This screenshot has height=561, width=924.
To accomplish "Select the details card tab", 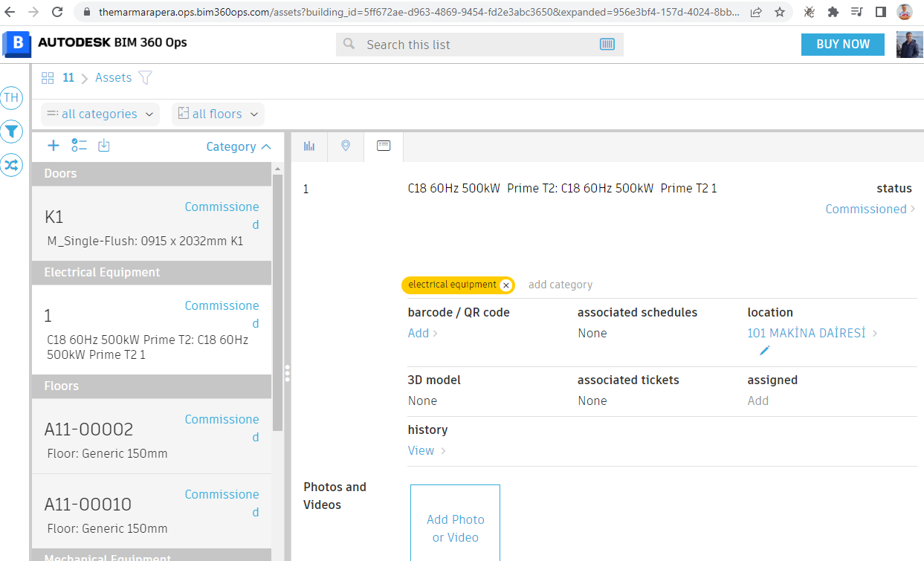I will pyautogui.click(x=383, y=146).
